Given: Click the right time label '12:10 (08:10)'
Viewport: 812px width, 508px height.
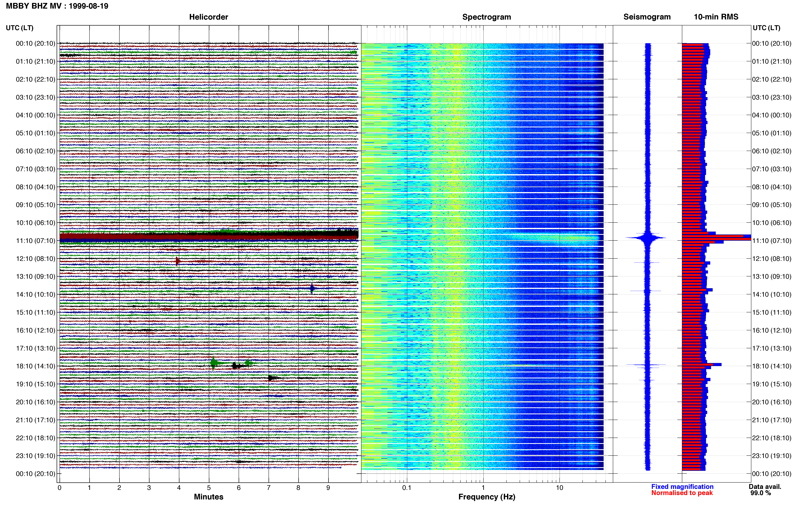Looking at the screenshot, I should click(772, 259).
